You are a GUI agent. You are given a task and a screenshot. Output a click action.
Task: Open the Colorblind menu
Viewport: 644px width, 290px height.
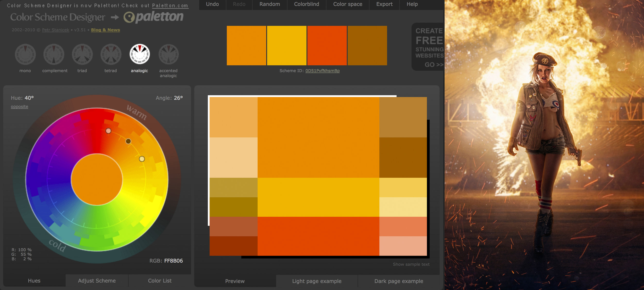tap(307, 4)
